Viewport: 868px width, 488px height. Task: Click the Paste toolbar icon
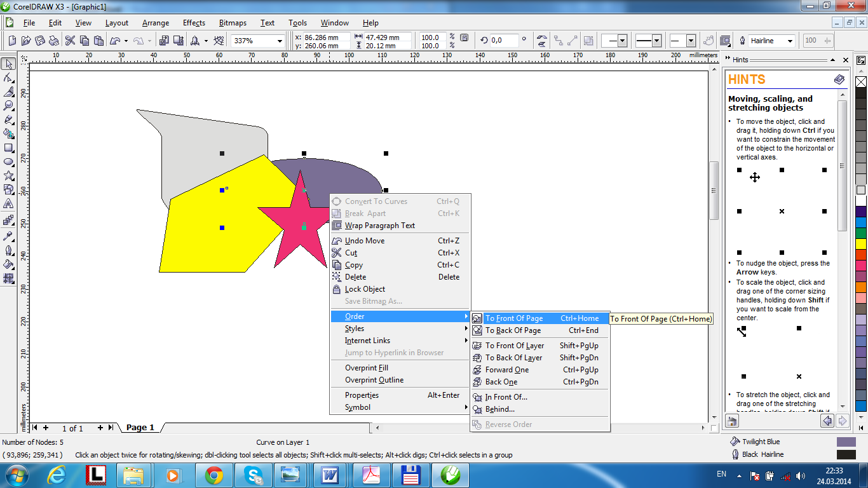(98, 41)
